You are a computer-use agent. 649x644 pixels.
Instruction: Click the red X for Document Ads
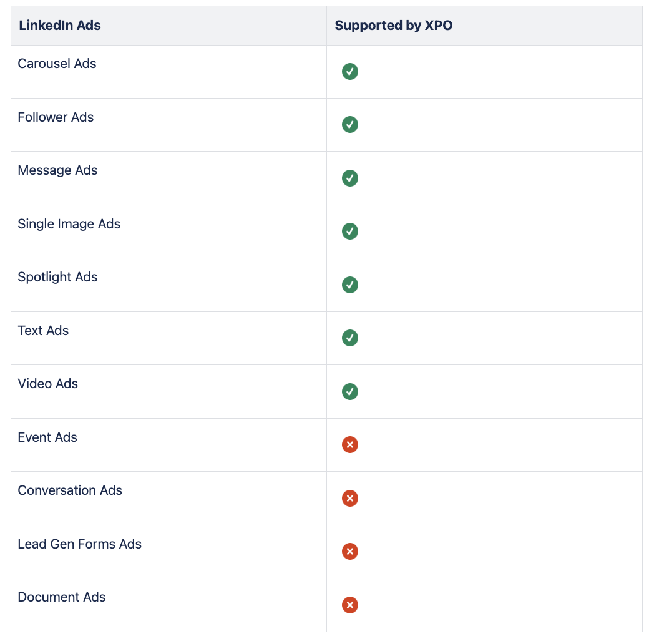click(350, 605)
